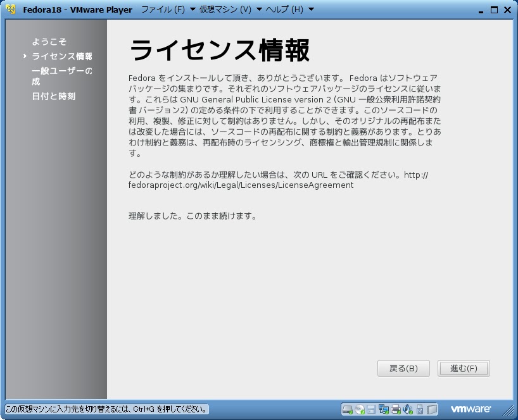Select 日付と時刻 in the sidebar

pos(54,96)
